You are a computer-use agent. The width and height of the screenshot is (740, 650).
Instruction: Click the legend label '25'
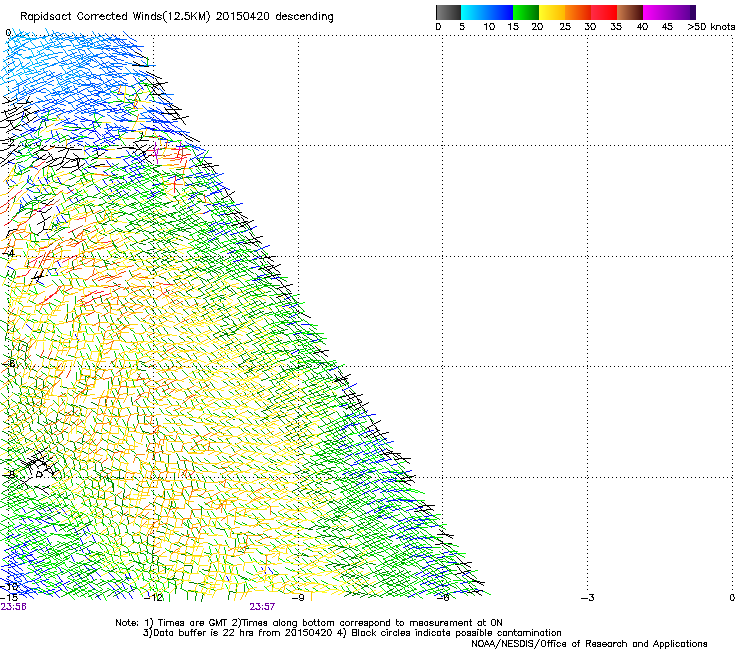(565, 27)
